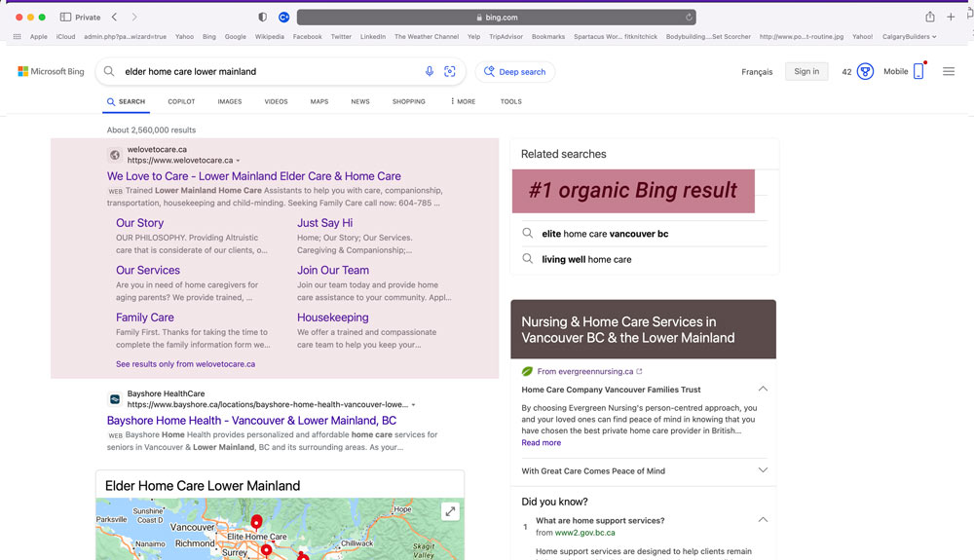Open a new tab with plus icon

[x=951, y=18]
